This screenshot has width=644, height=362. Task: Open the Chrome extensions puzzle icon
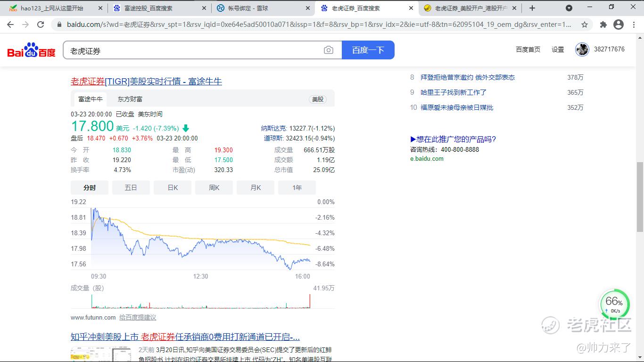point(603,25)
